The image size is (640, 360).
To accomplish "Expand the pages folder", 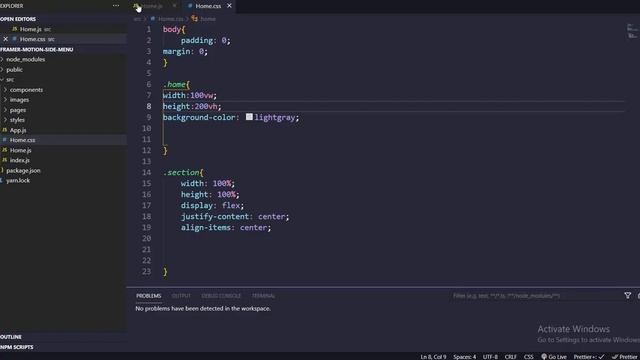I will 18,110.
